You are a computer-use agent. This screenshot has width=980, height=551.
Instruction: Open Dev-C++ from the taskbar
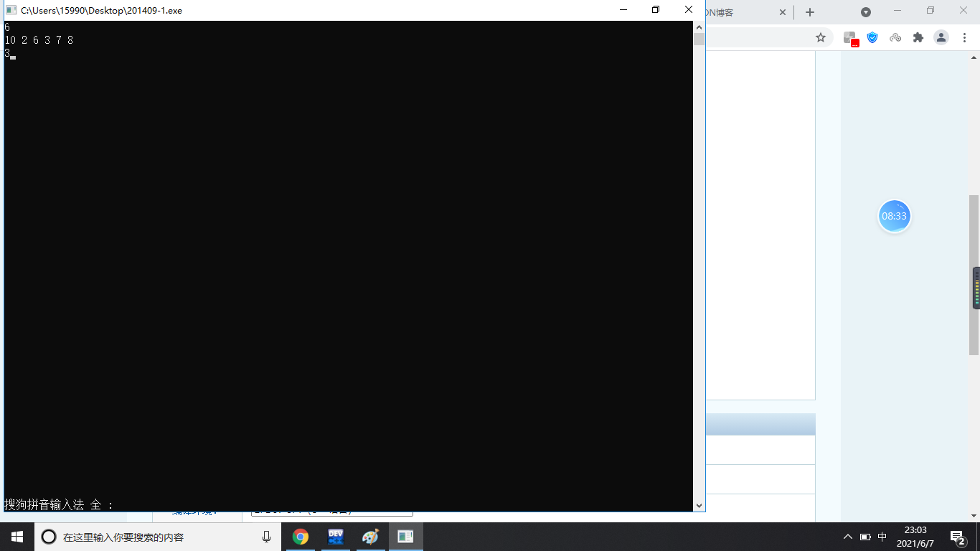335,537
